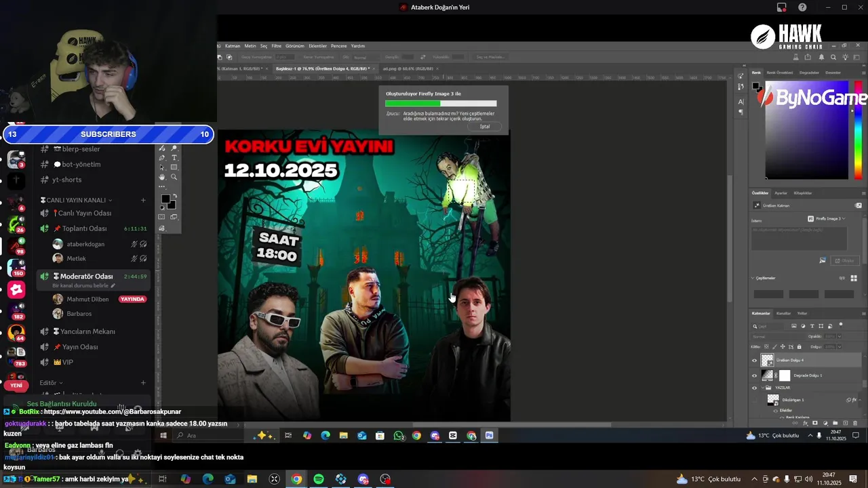The height and width of the screenshot is (488, 868).
Task: Add layer style fx icon at panel bottom
Action: point(806,423)
